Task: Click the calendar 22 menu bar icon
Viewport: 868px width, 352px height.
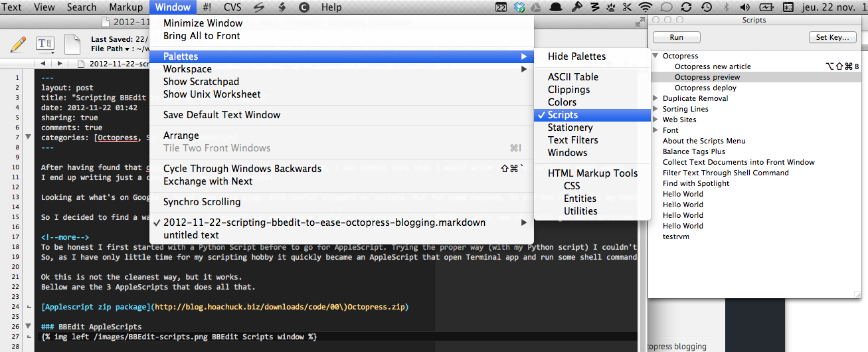Action: pyautogui.click(x=501, y=7)
